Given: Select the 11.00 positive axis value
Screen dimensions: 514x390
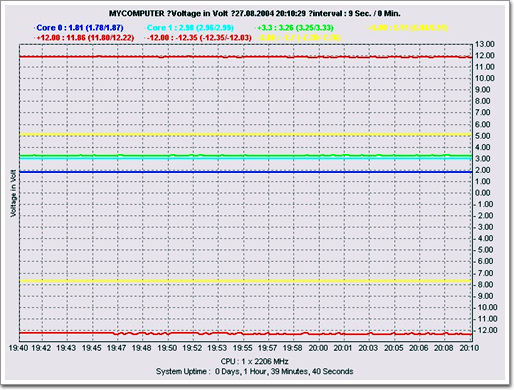Looking at the screenshot, I should click(x=485, y=67).
